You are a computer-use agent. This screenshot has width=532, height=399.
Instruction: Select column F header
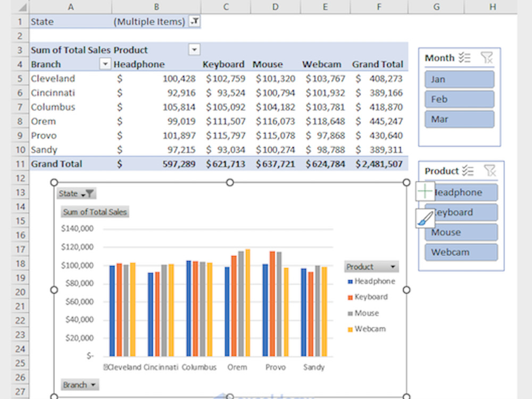click(379, 7)
